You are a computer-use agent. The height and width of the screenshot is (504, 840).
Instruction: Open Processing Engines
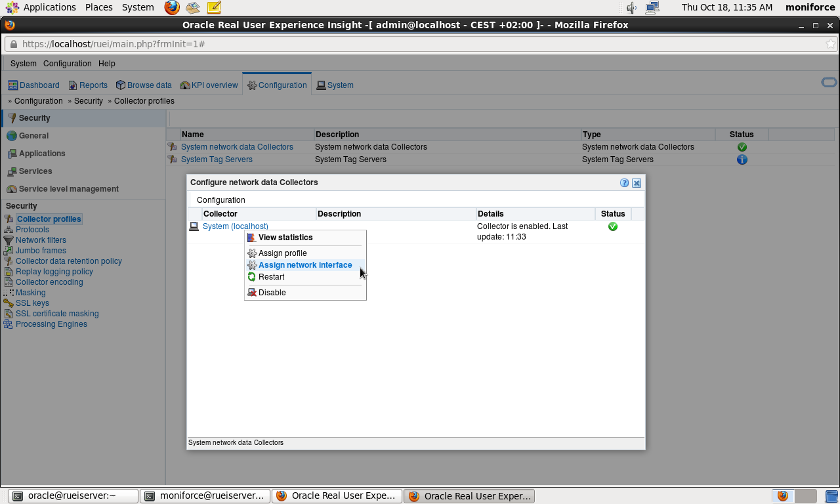tap(51, 324)
